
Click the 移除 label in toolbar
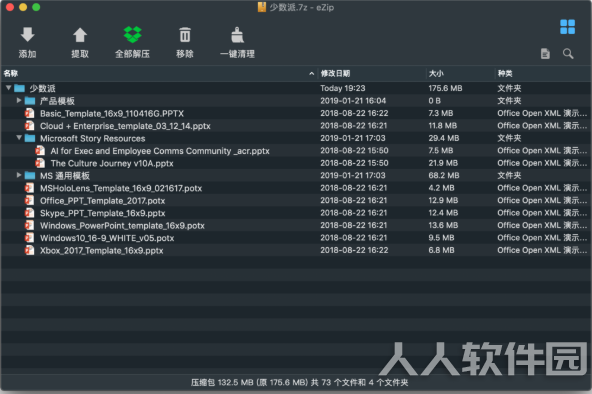185,54
